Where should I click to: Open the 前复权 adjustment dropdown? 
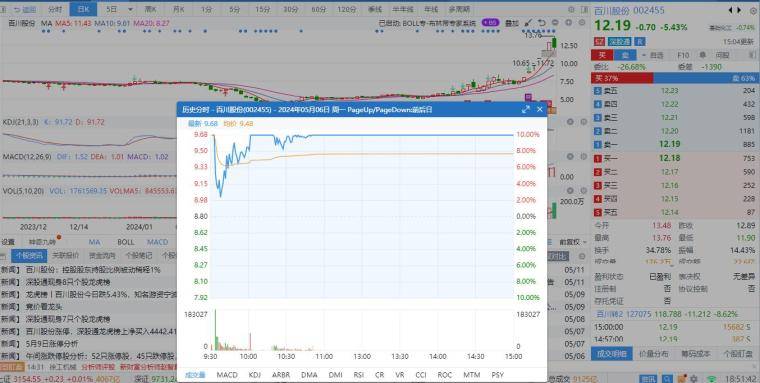click(573, 242)
